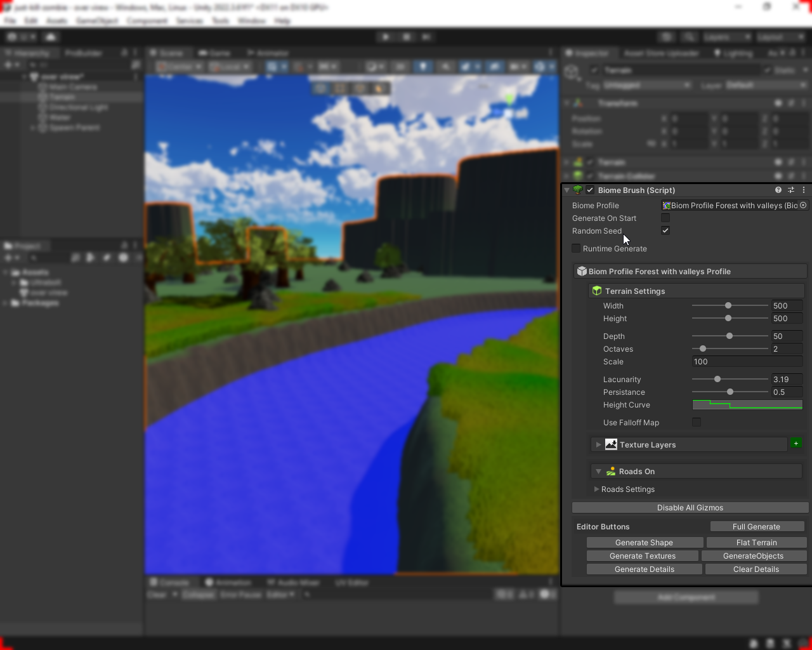Open the Tag dropdown in Inspector
The image size is (812, 650).
[647, 85]
